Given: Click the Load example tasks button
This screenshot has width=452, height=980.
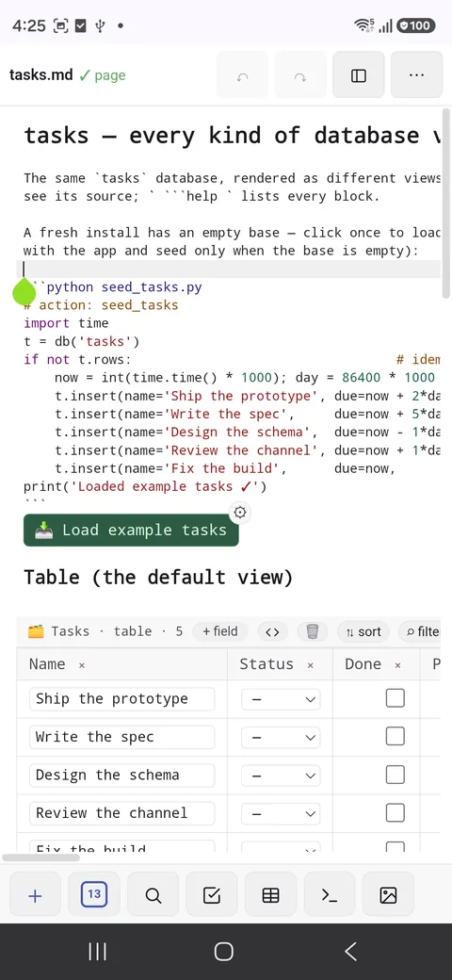Looking at the screenshot, I should point(131,530).
